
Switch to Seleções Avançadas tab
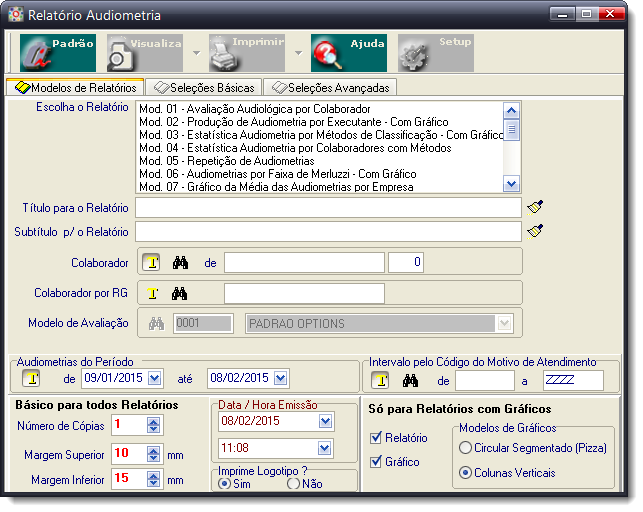[330, 88]
